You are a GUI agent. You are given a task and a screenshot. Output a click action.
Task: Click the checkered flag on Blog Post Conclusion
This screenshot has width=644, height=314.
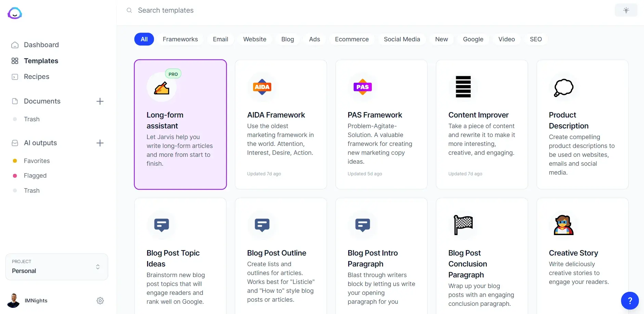(463, 225)
